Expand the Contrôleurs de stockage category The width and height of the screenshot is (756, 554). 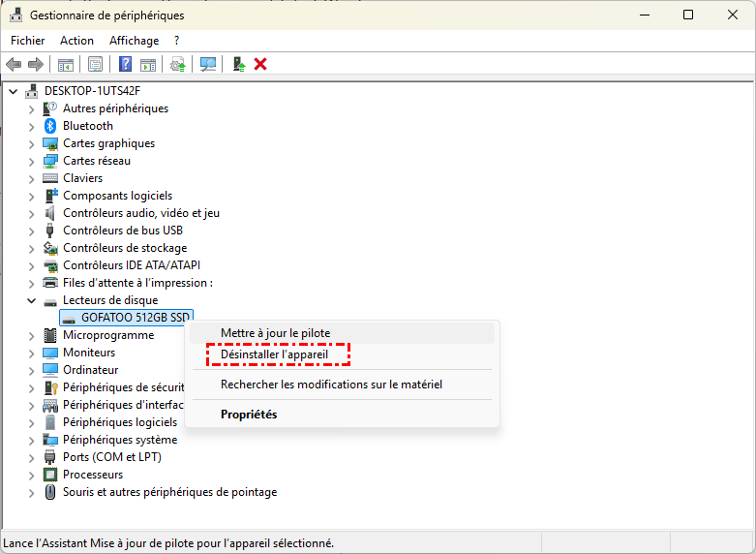click(31, 248)
